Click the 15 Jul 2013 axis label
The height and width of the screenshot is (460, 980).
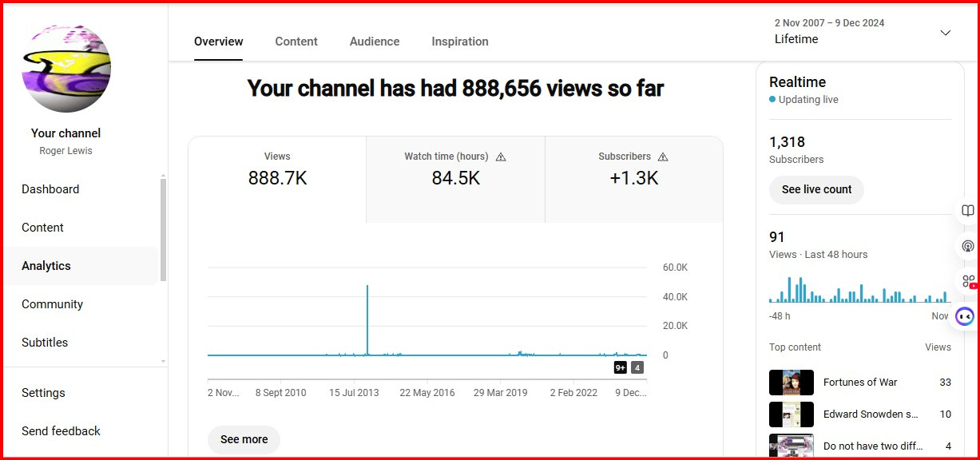pyautogui.click(x=354, y=393)
